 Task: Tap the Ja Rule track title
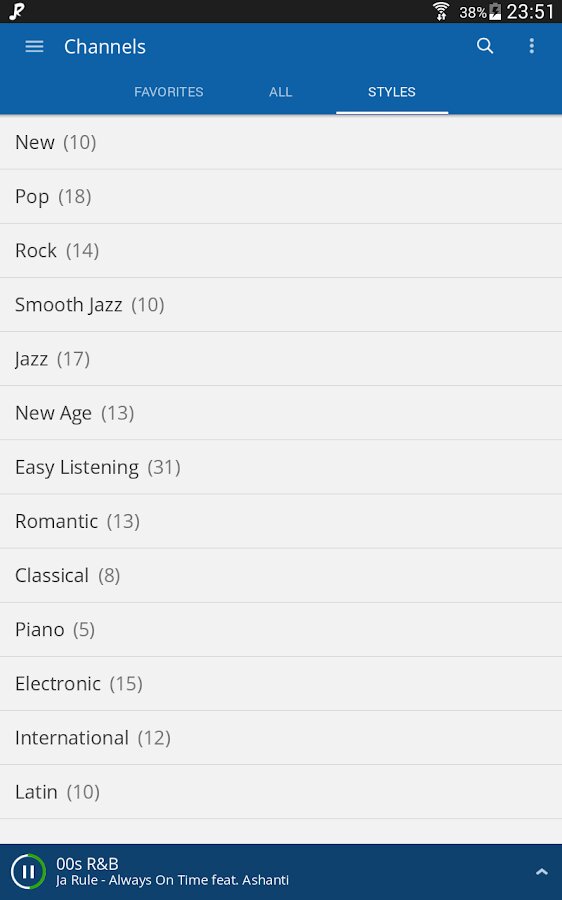(x=172, y=880)
